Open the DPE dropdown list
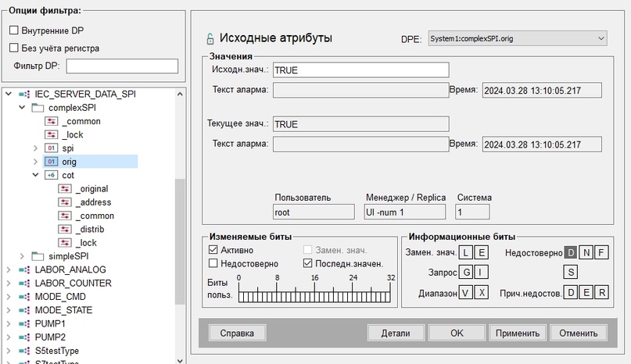The image size is (631, 364). [x=518, y=38]
